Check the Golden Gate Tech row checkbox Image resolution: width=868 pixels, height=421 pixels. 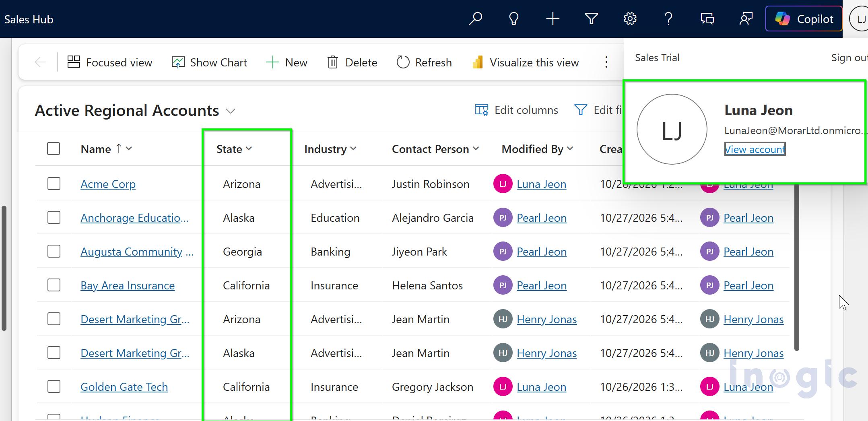[x=54, y=386]
